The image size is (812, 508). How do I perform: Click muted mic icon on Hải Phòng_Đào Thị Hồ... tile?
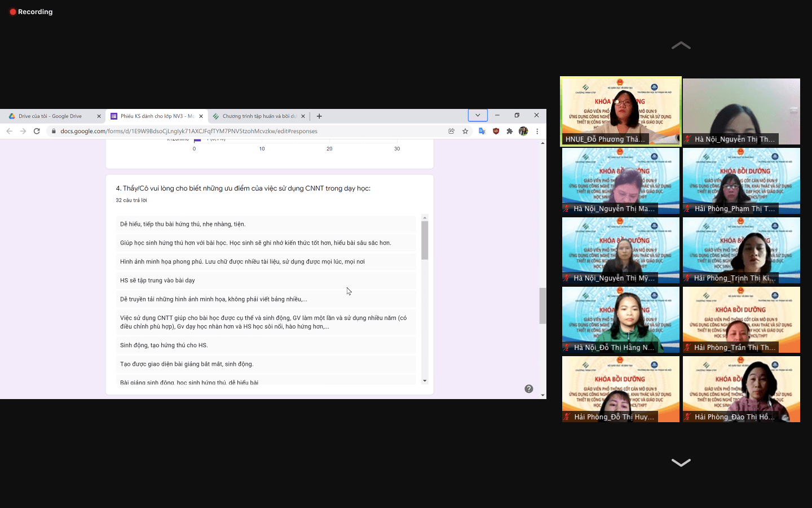coord(687,417)
